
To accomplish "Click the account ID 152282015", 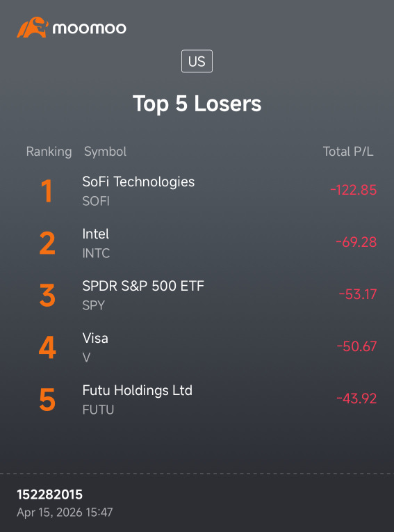I will pos(50,494).
